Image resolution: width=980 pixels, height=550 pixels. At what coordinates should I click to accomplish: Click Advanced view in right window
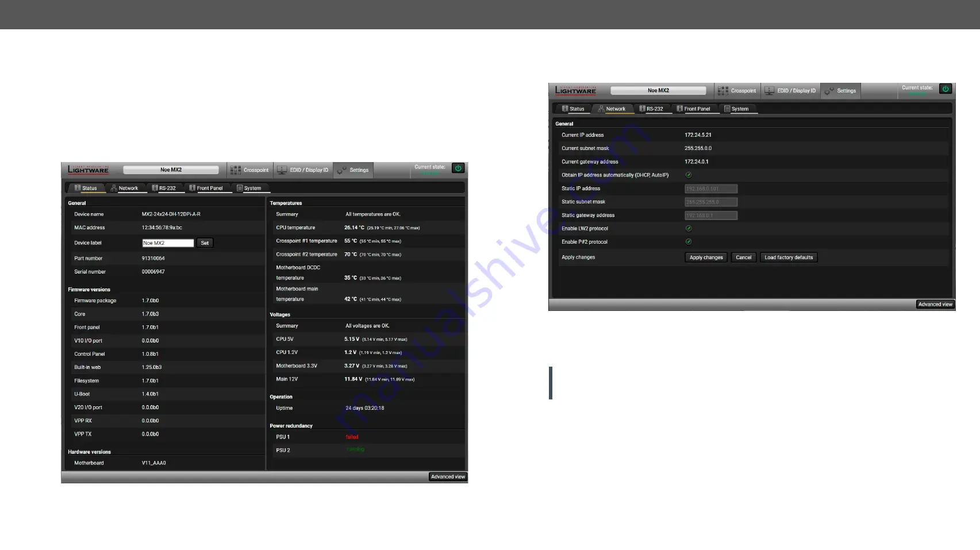pos(935,304)
